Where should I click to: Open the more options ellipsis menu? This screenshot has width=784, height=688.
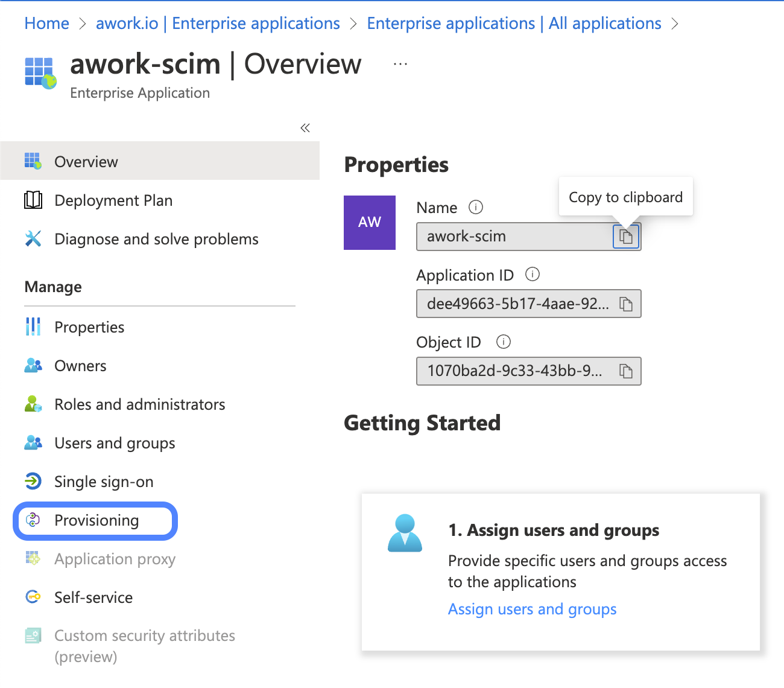tap(400, 64)
